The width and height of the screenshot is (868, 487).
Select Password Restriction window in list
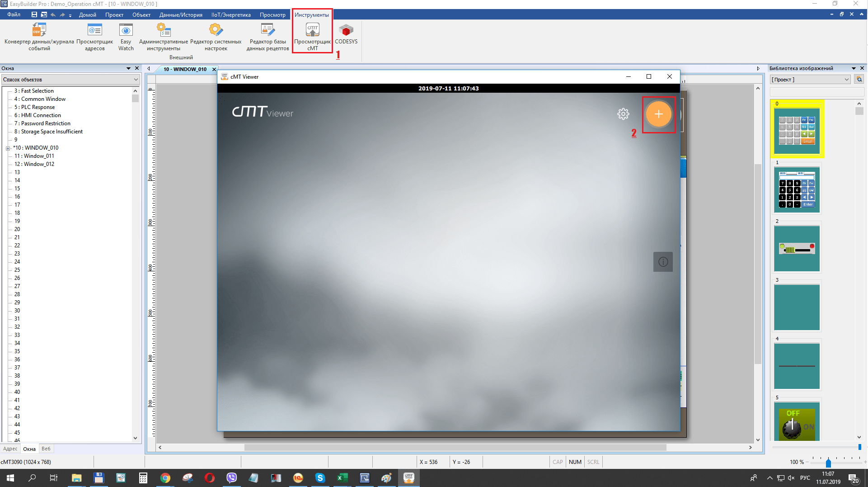[46, 123]
